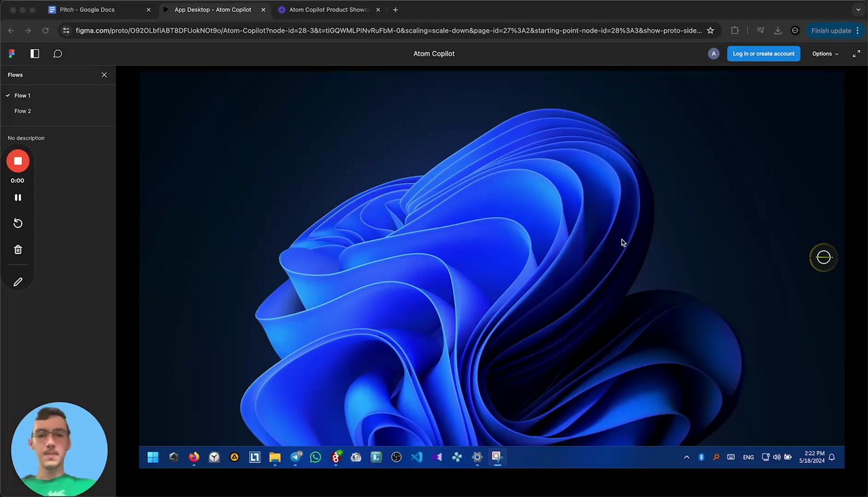The width and height of the screenshot is (868, 497).
Task: Open WhatsApp from the prototype taskbar
Action: (315, 457)
